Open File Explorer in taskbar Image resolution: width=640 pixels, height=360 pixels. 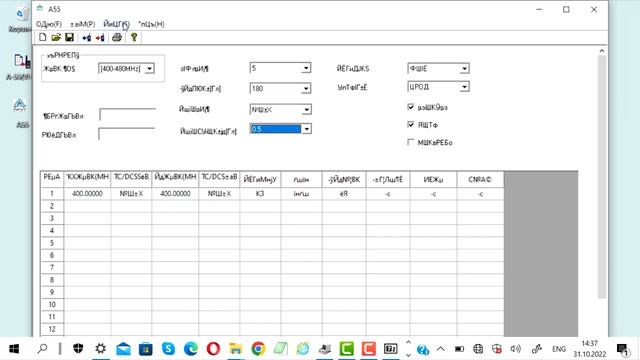[x=236, y=349]
